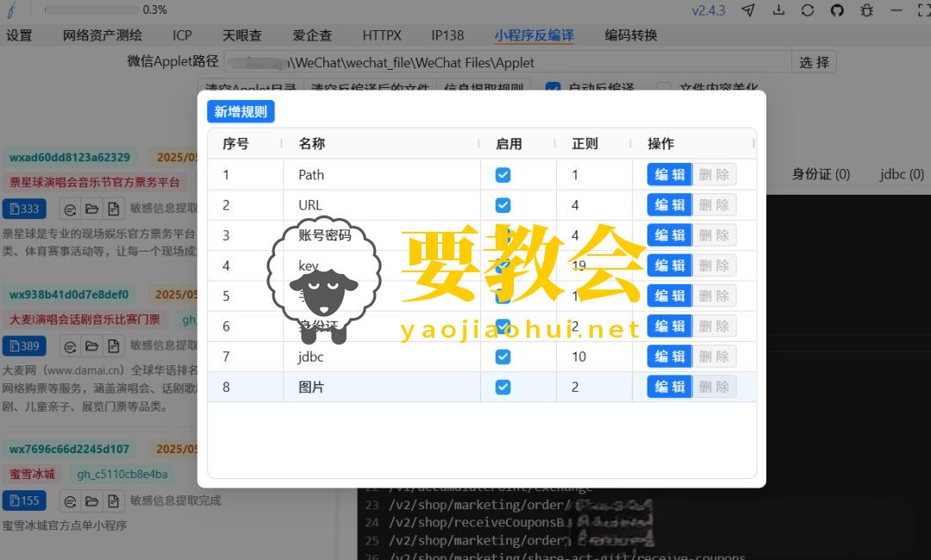Switch to the ICP tab
Image resolution: width=931 pixels, height=560 pixels.
click(x=182, y=35)
